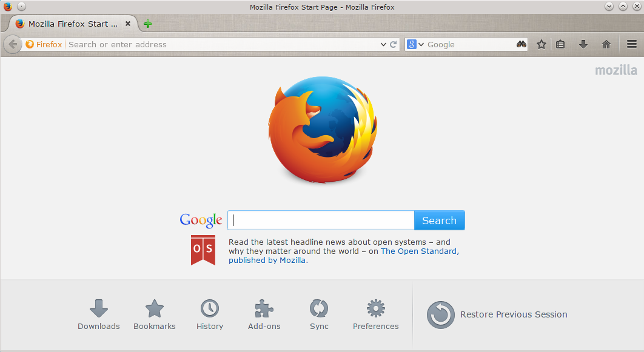
Task: Show bookmarks list toolbar icon
Action: click(x=561, y=44)
